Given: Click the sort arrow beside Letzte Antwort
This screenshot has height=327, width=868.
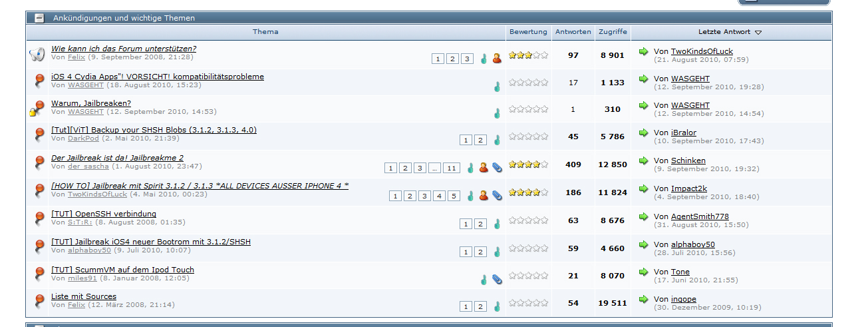Looking at the screenshot, I should (x=758, y=33).
